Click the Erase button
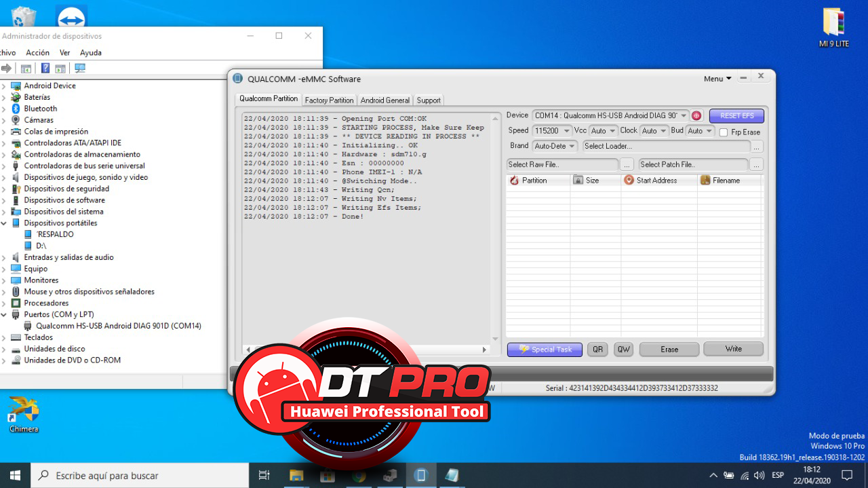This screenshot has height=488, width=868. tap(669, 350)
